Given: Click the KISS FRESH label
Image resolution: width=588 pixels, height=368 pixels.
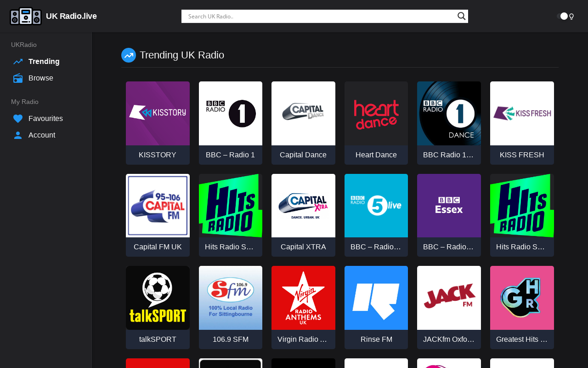Looking at the screenshot, I should 522,155.
